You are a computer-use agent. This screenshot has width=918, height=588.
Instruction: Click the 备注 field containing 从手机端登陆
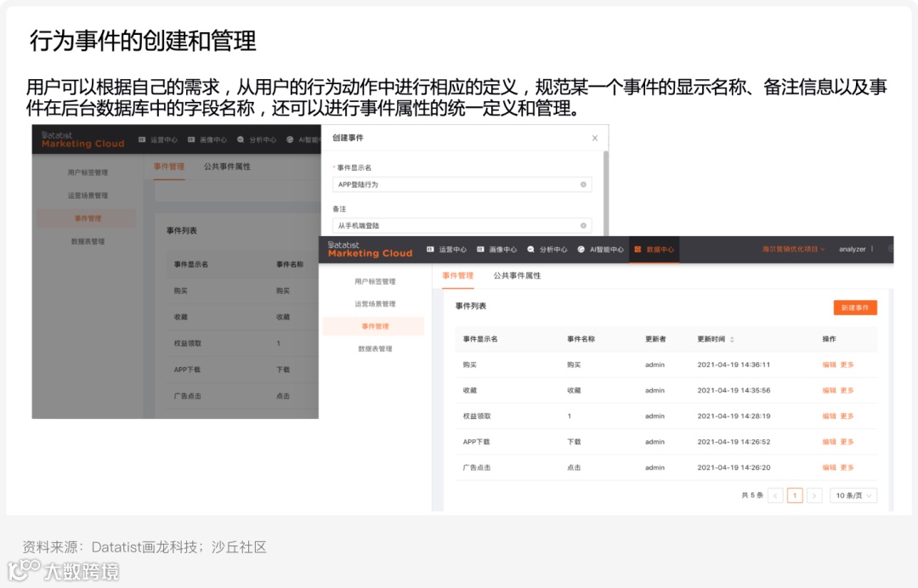point(462,225)
